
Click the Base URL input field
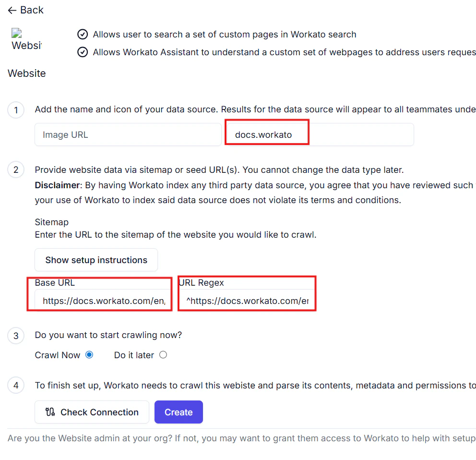103,301
